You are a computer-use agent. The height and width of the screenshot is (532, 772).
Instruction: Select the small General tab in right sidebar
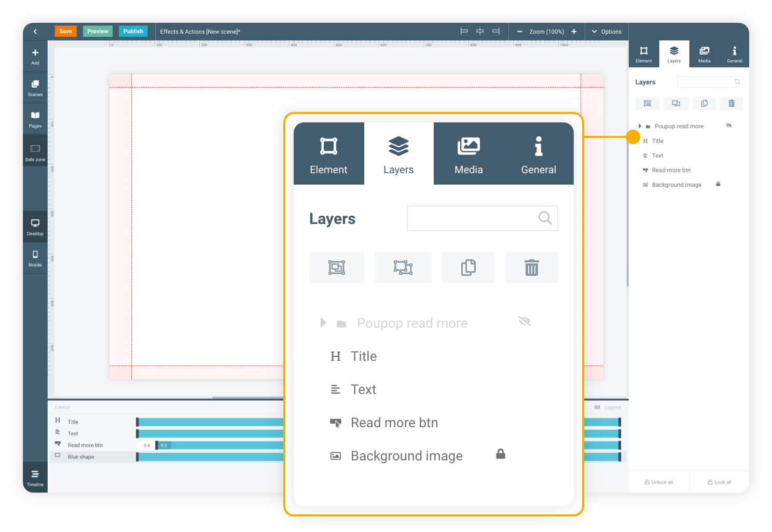[734, 54]
